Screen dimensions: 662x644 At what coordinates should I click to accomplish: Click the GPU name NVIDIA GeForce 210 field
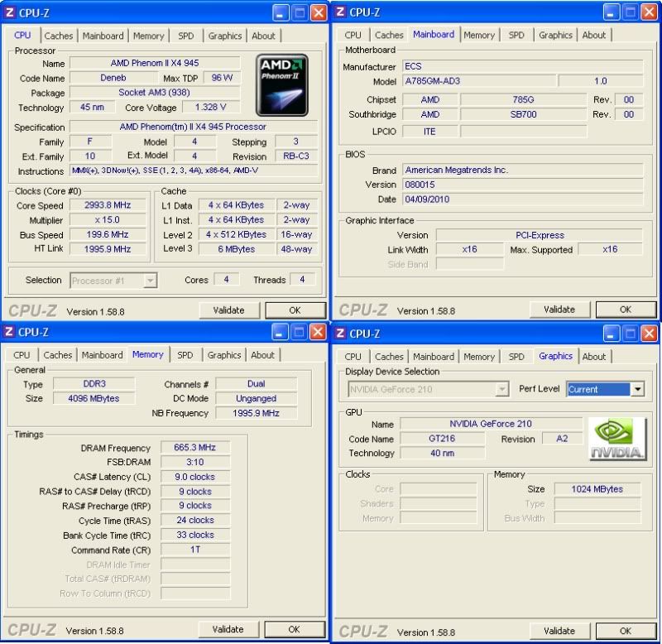[491, 424]
